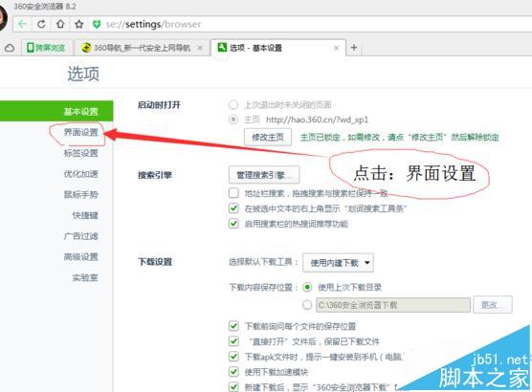Reload the page with the refresh icon
This screenshot has height=392, width=532.
coord(41,24)
